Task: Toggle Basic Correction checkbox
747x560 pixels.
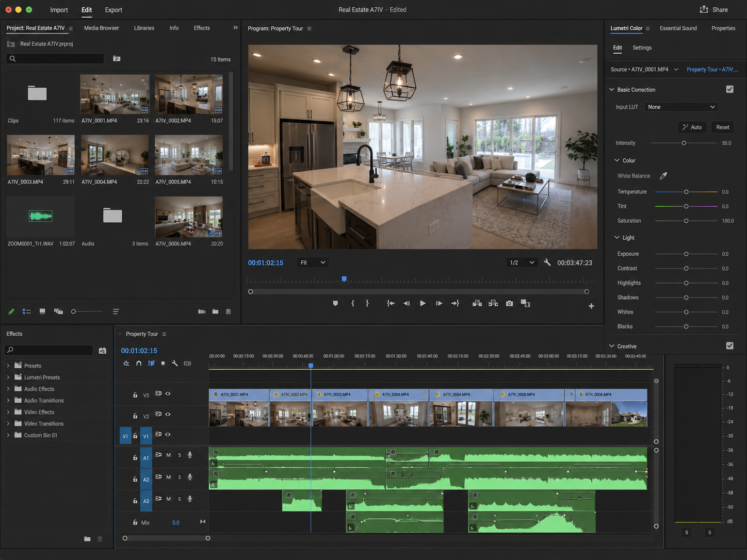Action: [x=729, y=89]
